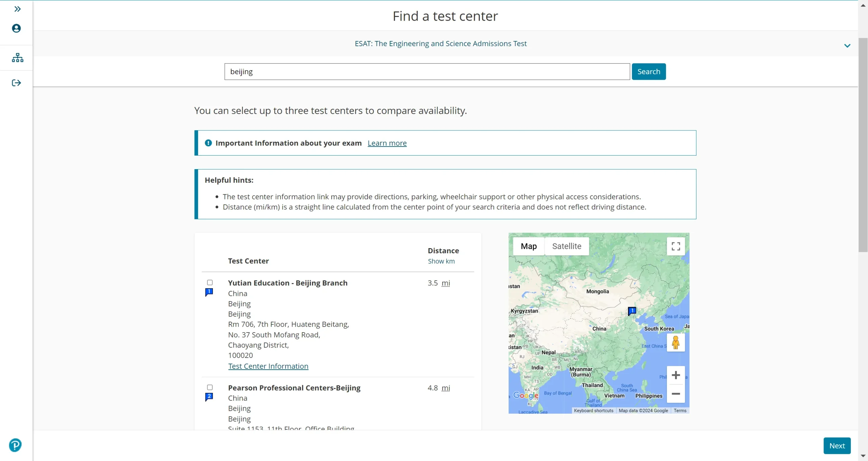The width and height of the screenshot is (868, 461).
Task: Zoom in on the map
Action: [676, 375]
